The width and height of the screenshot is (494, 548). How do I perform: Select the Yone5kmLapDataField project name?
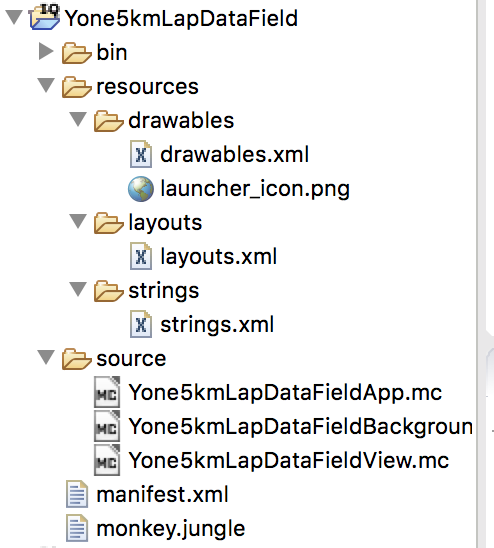tap(181, 18)
